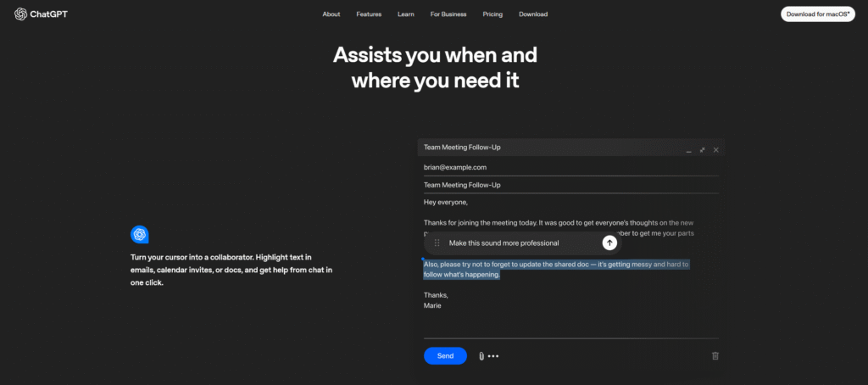868x385 pixels.
Task: Open more options with three dots icon
Action: (493, 356)
